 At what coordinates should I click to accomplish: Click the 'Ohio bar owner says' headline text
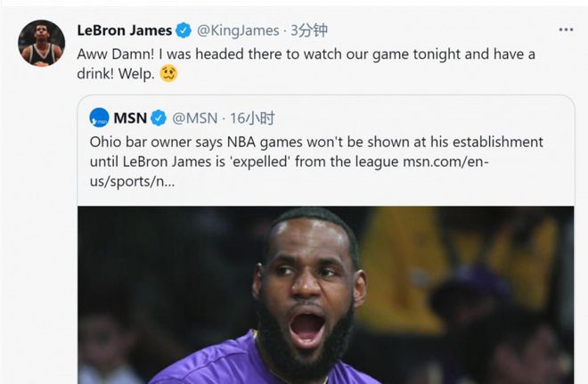[x=151, y=142]
